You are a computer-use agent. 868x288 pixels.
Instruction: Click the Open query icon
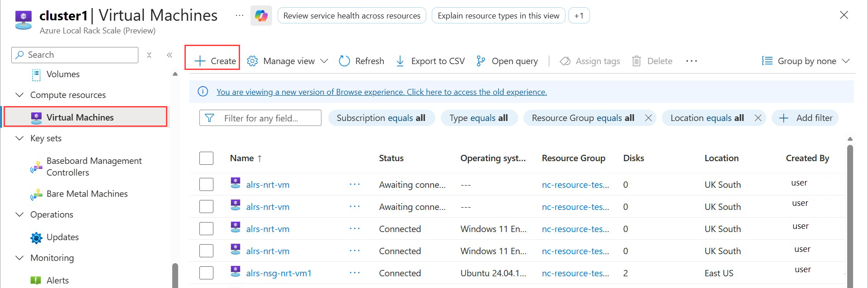pyautogui.click(x=481, y=61)
